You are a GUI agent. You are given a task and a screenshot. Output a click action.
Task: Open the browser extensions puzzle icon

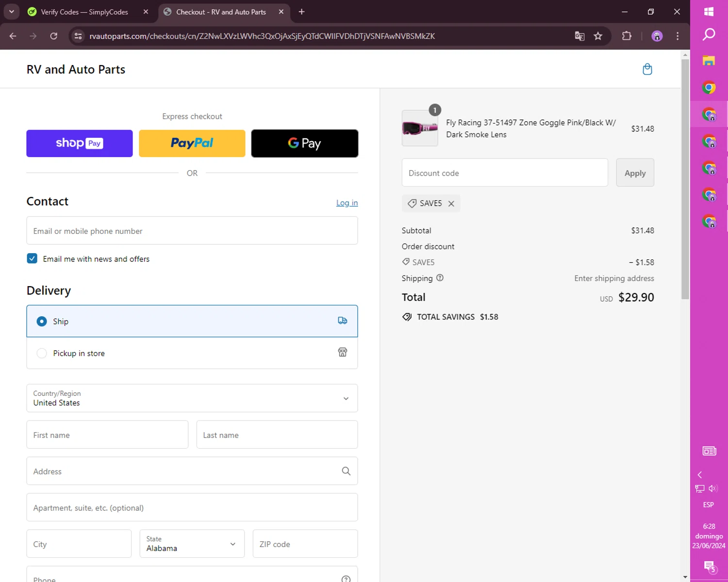pyautogui.click(x=627, y=36)
